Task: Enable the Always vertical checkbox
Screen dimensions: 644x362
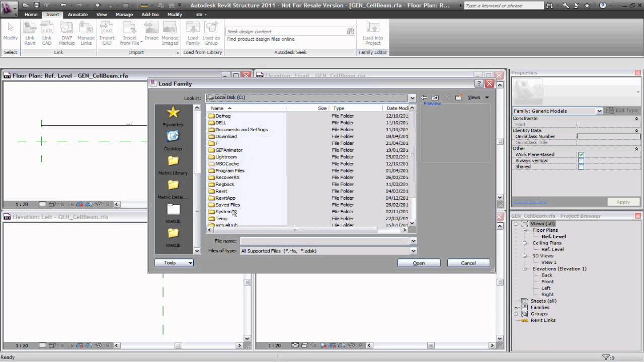Action: pyautogui.click(x=581, y=161)
